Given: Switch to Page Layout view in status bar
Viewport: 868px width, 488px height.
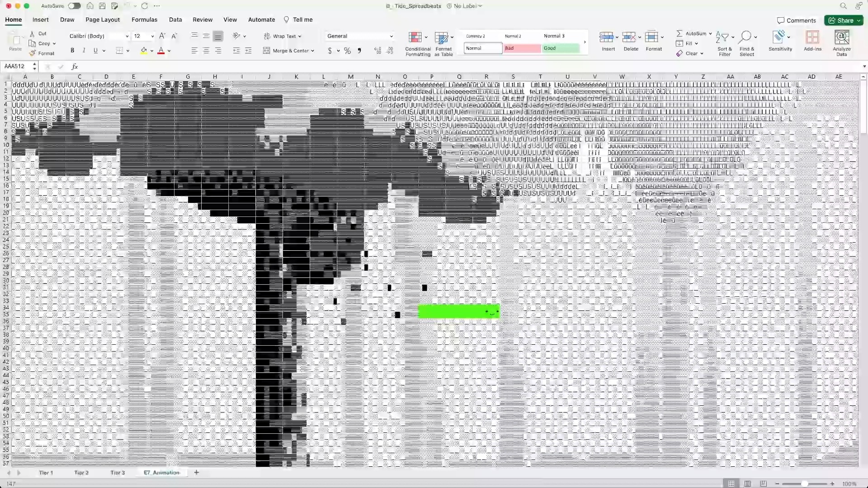Looking at the screenshot, I should click(x=747, y=483).
